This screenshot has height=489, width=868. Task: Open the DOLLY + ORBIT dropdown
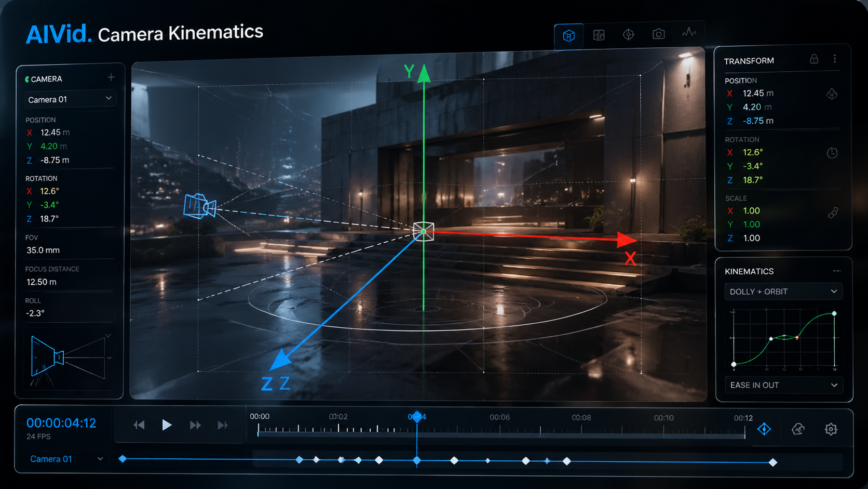pos(783,292)
